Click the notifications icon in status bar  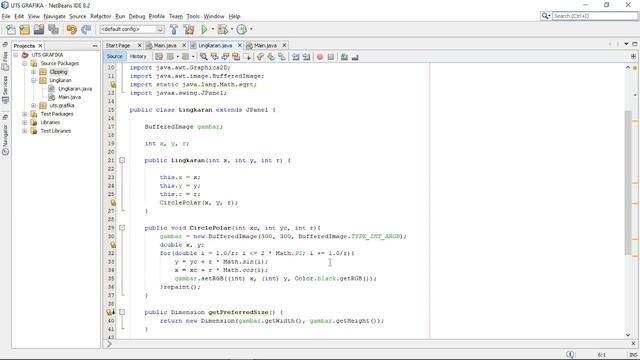(x=570, y=354)
